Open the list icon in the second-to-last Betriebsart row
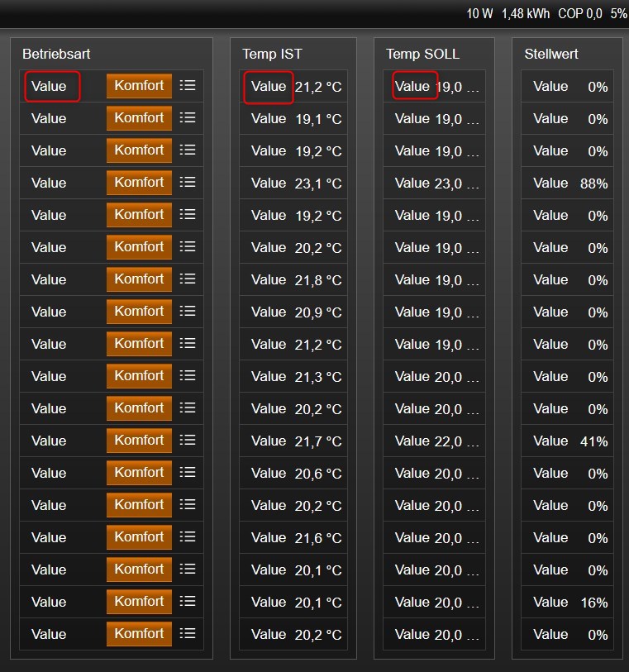 (x=188, y=601)
